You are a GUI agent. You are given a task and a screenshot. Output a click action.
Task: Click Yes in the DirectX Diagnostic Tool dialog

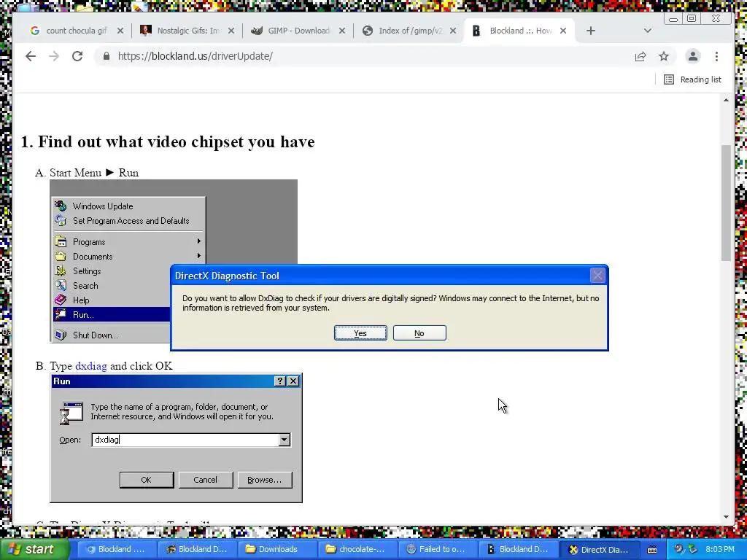(x=360, y=332)
